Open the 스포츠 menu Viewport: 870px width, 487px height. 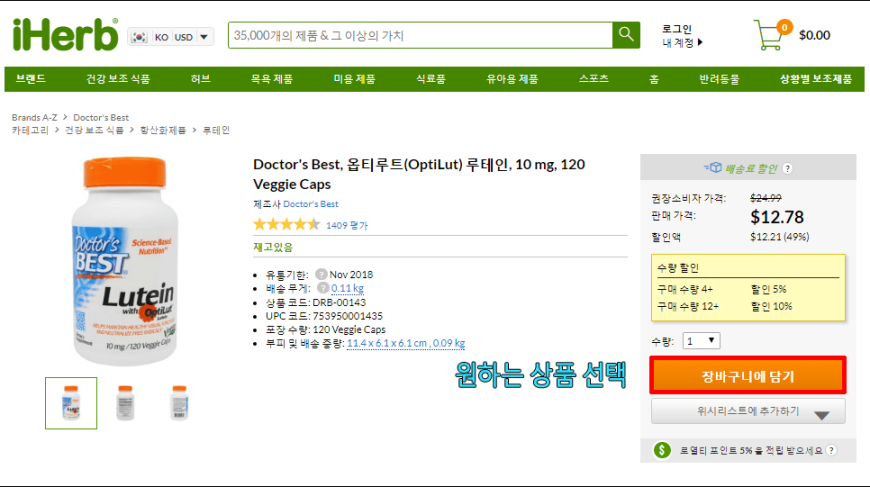coord(594,79)
